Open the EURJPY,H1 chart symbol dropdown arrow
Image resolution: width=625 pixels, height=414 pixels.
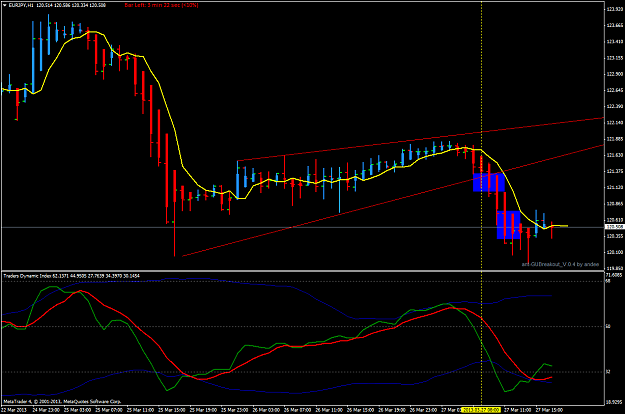coord(5,6)
